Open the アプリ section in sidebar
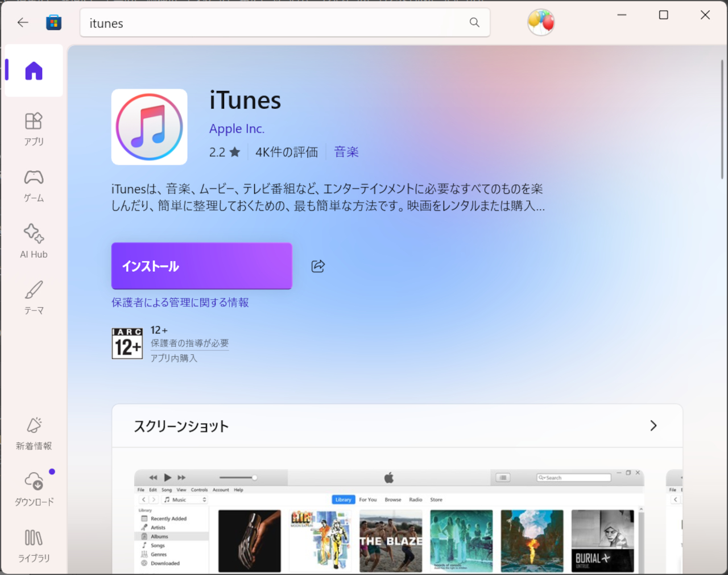728x575 pixels. pos(34,129)
